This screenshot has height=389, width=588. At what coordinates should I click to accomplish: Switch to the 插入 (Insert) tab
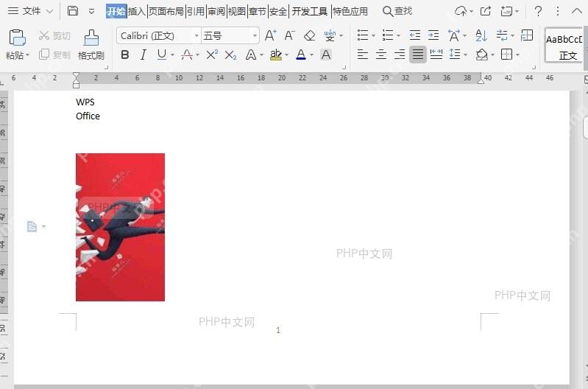pyautogui.click(x=136, y=11)
